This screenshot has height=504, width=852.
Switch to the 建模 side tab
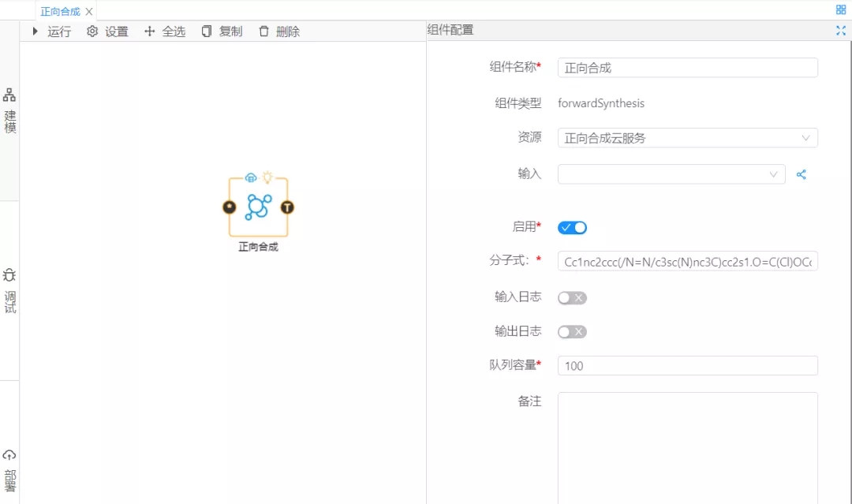point(9,110)
